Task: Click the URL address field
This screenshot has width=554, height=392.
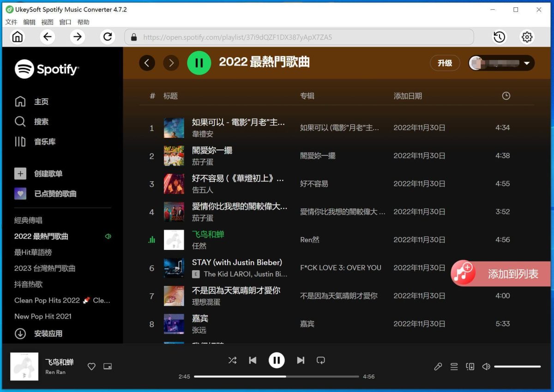Action: click(x=299, y=37)
